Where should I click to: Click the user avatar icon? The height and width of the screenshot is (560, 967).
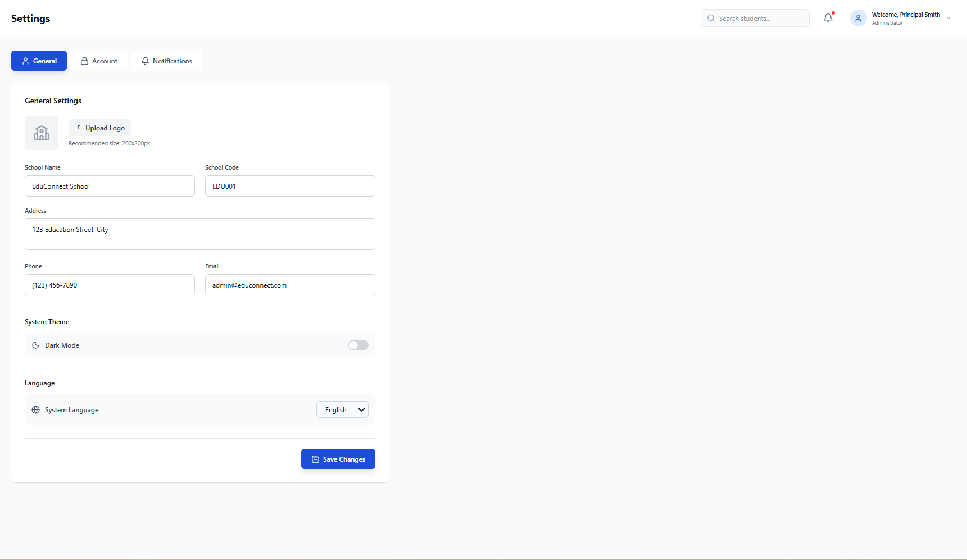[858, 18]
